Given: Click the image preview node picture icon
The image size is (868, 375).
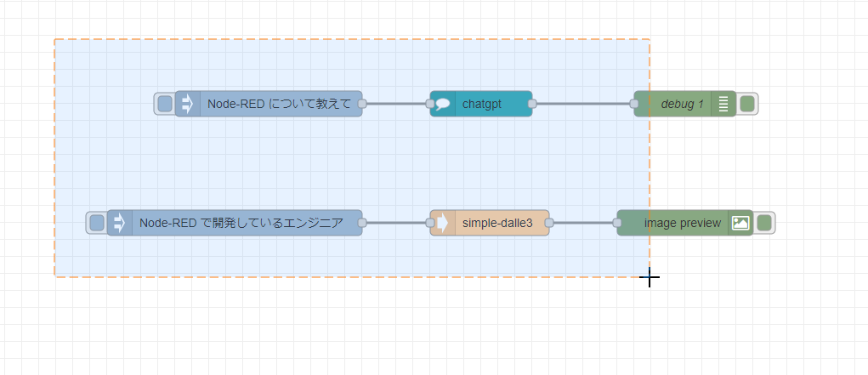Looking at the screenshot, I should click(740, 223).
